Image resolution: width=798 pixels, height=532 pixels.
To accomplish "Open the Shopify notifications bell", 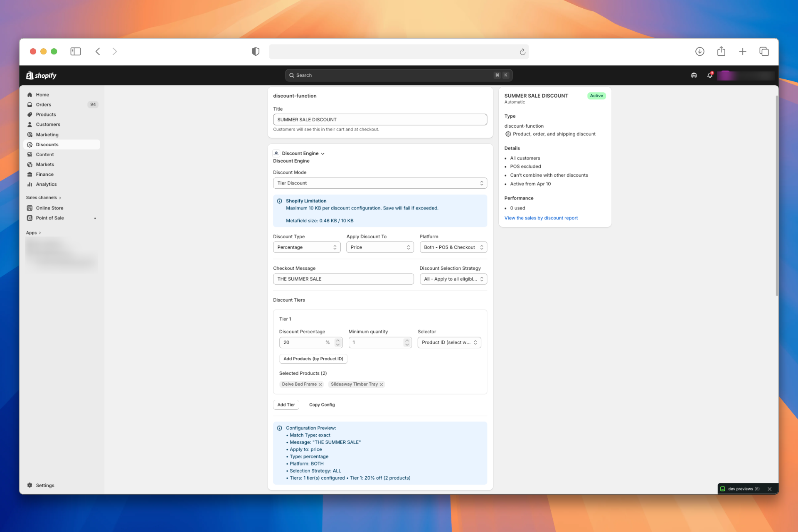I will (x=709, y=75).
